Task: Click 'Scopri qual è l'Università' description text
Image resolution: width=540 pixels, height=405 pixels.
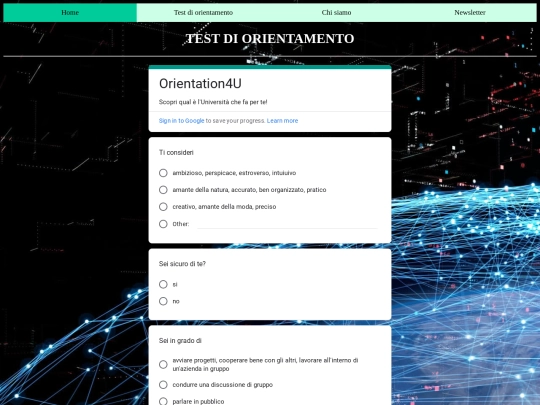Action: click(x=213, y=102)
